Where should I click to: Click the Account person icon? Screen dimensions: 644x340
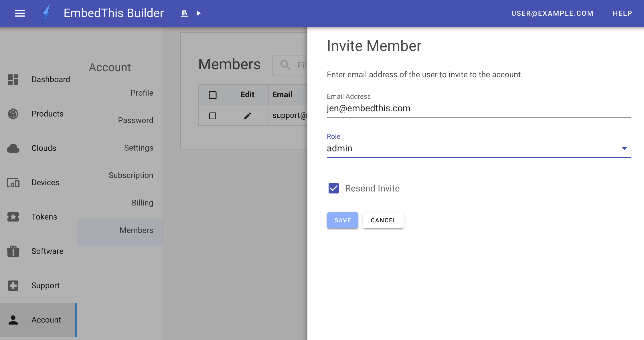[13, 320]
